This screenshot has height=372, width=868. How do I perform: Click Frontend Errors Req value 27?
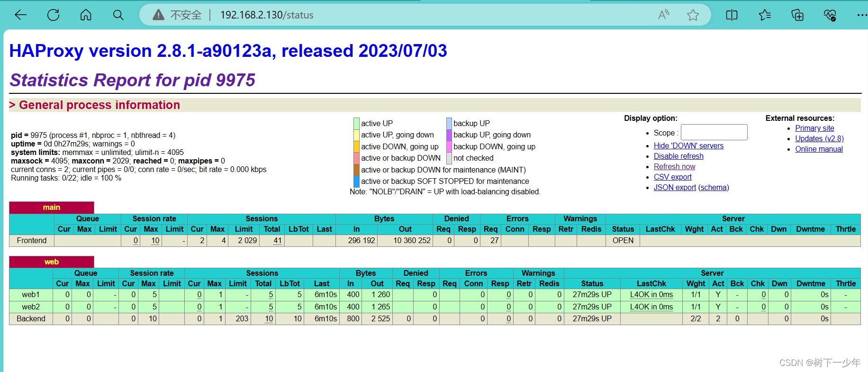pos(494,241)
